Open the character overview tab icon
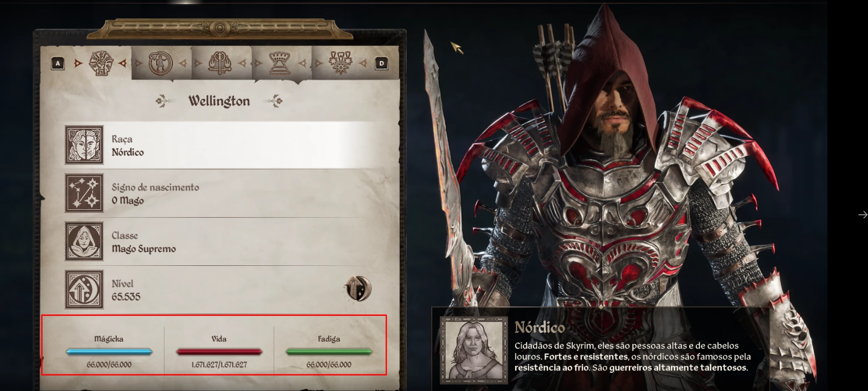The image size is (868, 391). (x=101, y=64)
